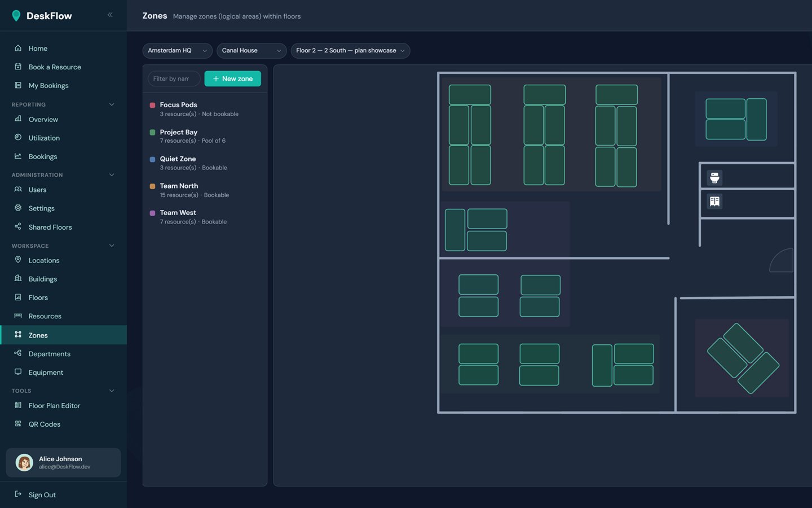Click the DeskFlow logo pin icon
This screenshot has height=508, width=812.
coord(16,16)
